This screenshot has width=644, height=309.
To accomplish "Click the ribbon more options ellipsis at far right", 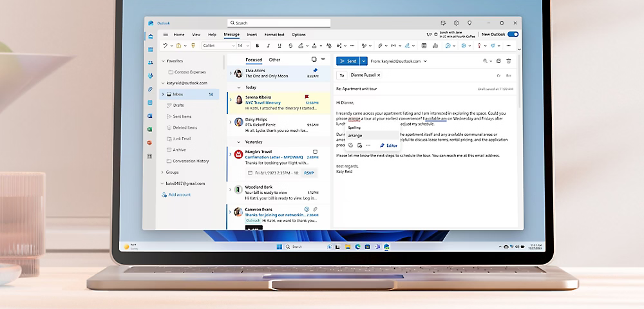I will tap(509, 46).
